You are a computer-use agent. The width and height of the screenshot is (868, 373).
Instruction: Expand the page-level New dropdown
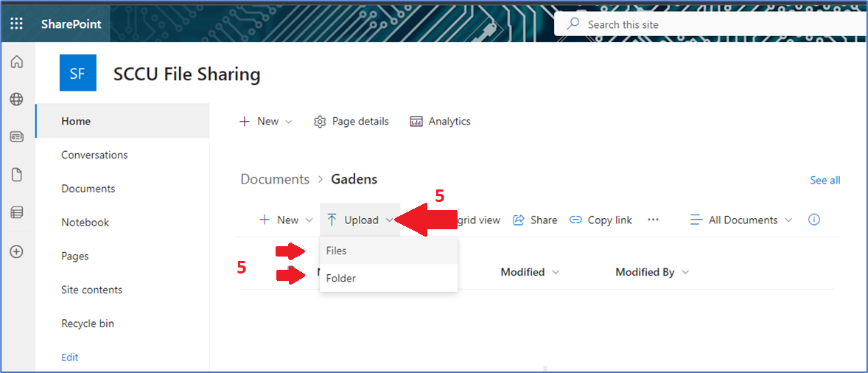(x=266, y=121)
